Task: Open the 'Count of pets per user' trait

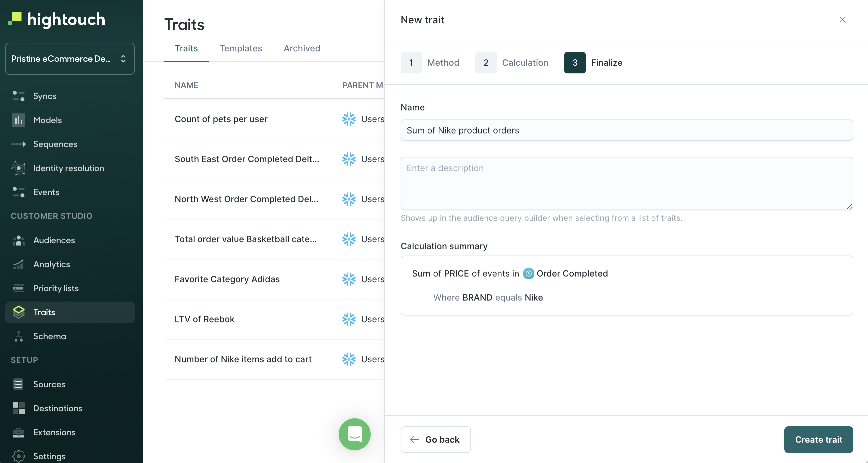Action: (221, 119)
